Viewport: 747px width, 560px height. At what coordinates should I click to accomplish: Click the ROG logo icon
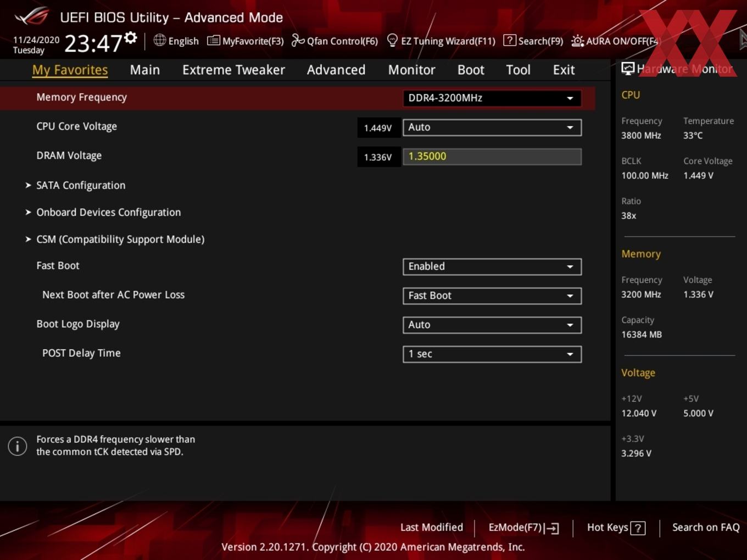(32, 16)
